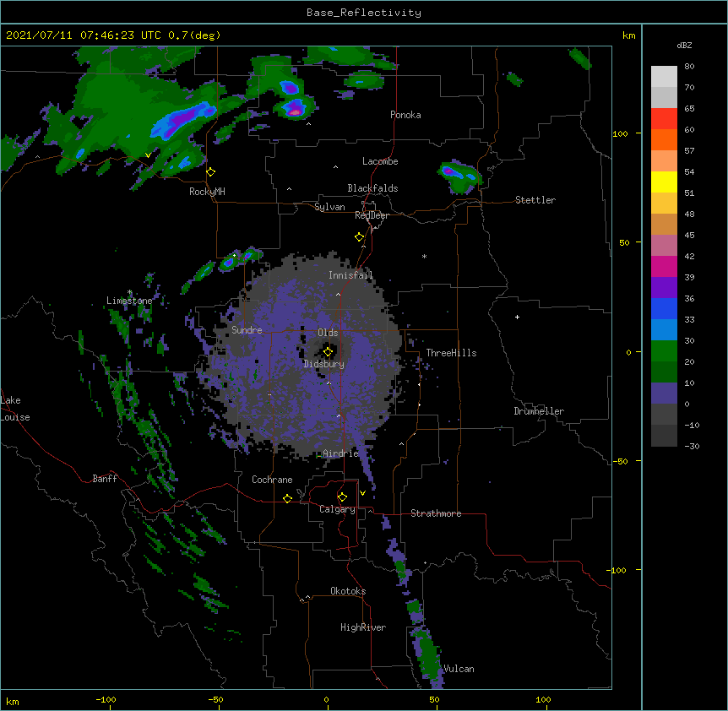Screen dimensions: 728x711
Task: Click the yellow diamond marker just south of RedDeer
Action: click(360, 236)
